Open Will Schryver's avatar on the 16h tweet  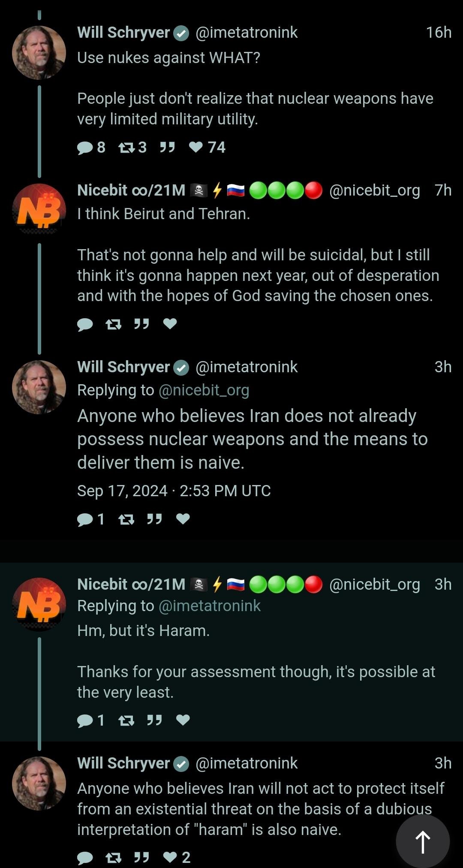pyautogui.click(x=39, y=53)
